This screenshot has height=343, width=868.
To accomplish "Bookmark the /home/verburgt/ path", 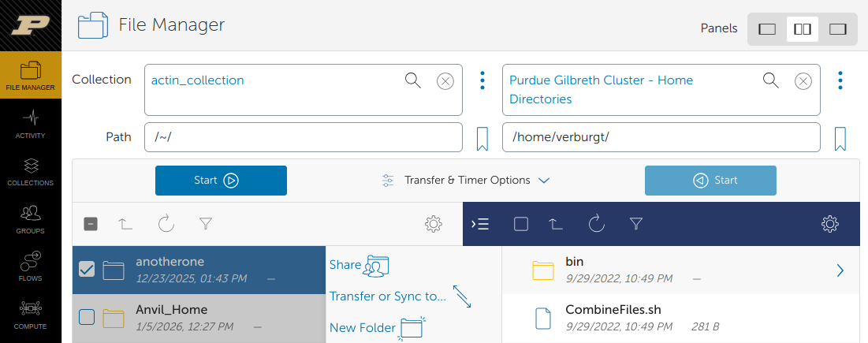I will (840, 139).
